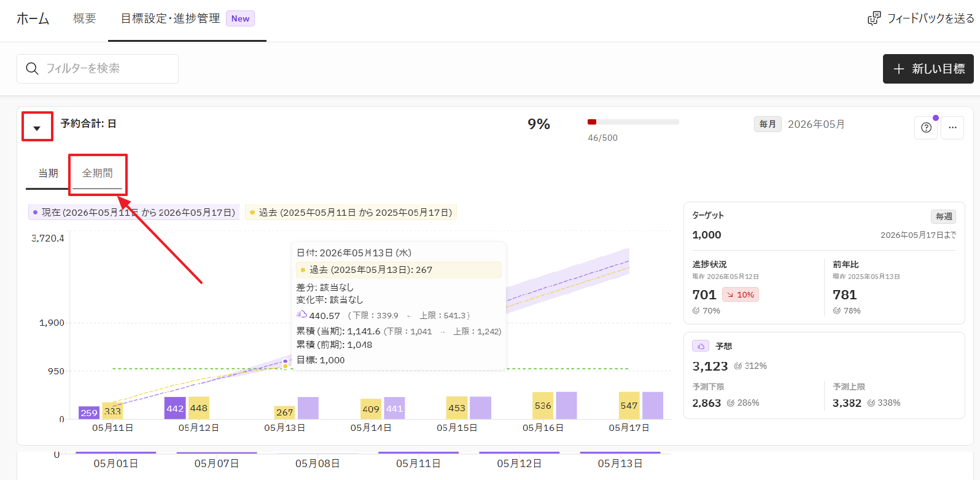This screenshot has width=980, height=480.
Task: Click the yellow 409 bar for 05月14日
Action: coord(371,409)
